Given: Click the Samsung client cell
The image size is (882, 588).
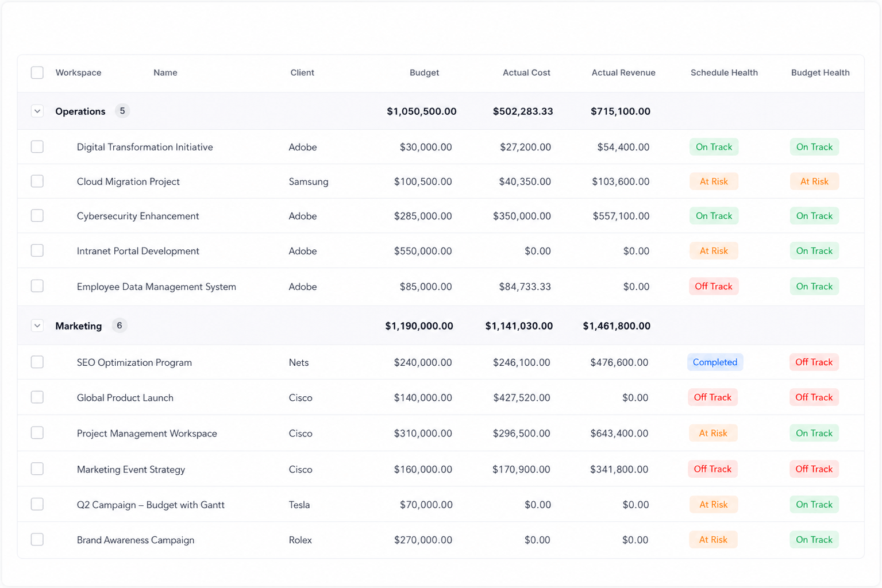Looking at the screenshot, I should [x=309, y=181].
